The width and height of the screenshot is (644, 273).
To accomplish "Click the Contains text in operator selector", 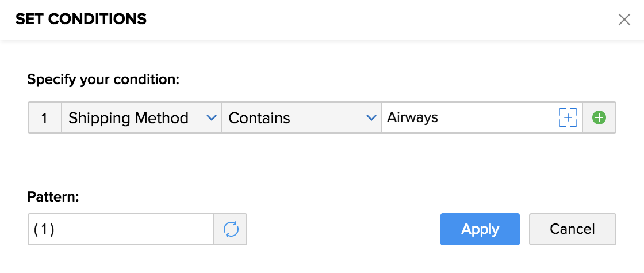I will pos(259,118).
